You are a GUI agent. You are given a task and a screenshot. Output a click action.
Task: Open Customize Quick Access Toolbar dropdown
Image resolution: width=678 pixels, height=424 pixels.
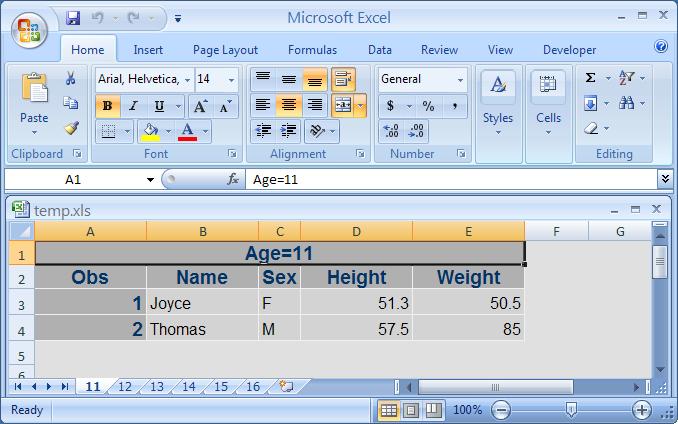[178, 18]
